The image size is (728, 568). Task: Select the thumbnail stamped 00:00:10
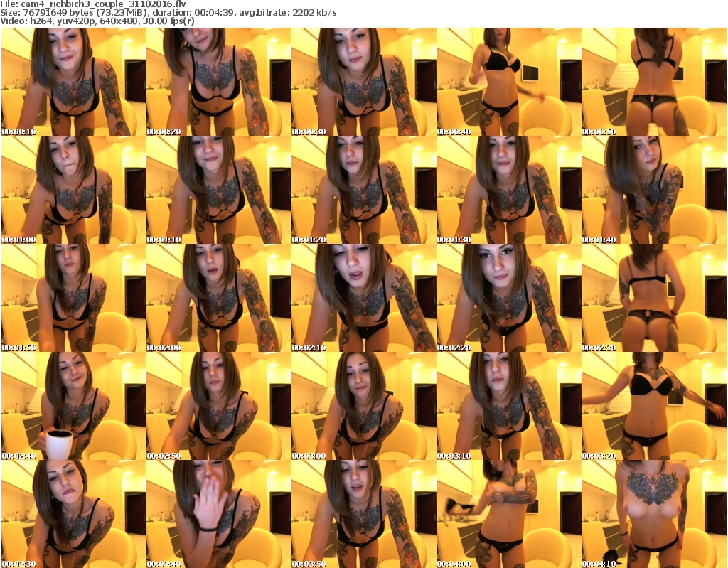pyautogui.click(x=73, y=82)
